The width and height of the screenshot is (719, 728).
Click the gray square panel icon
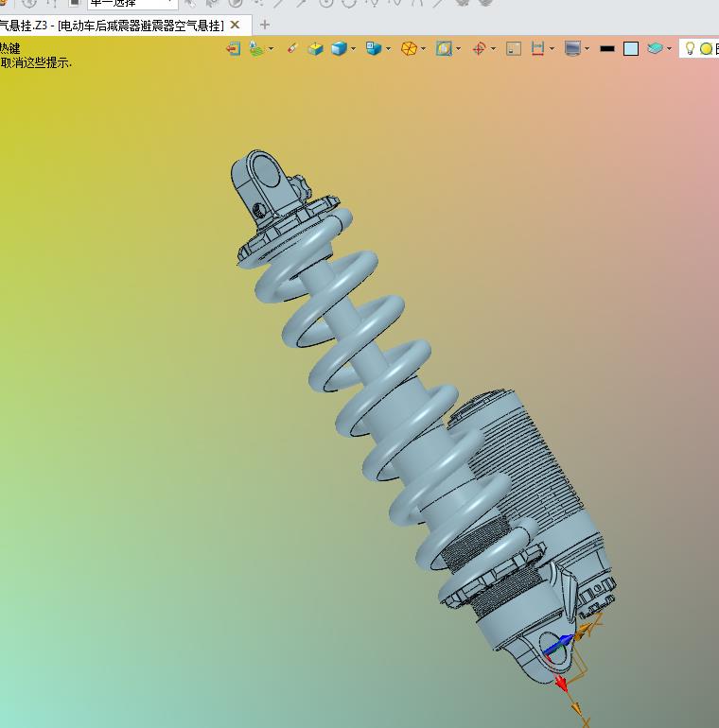tap(514, 48)
